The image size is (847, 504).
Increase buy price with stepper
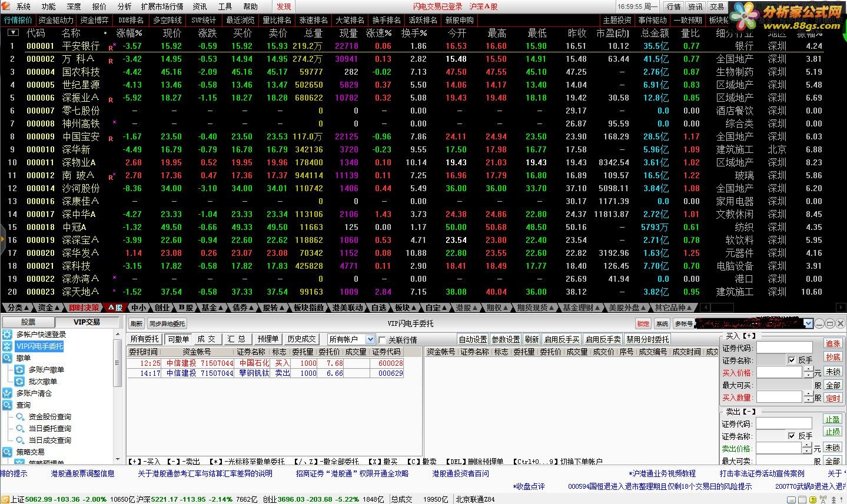point(808,369)
